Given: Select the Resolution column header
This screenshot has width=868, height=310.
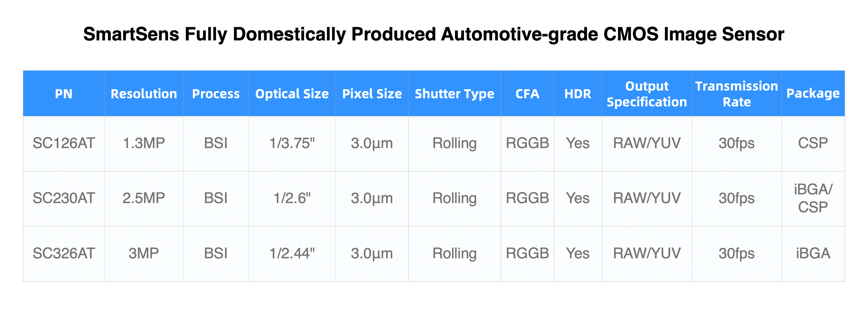Looking at the screenshot, I should coord(144,94).
